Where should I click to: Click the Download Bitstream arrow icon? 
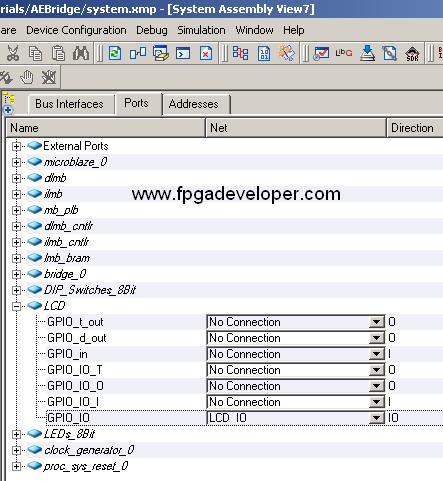coord(367,53)
